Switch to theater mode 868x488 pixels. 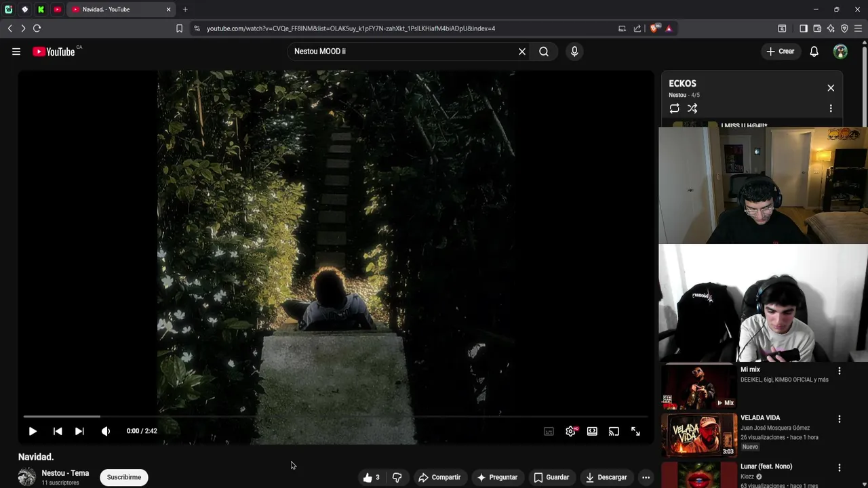coord(592,431)
